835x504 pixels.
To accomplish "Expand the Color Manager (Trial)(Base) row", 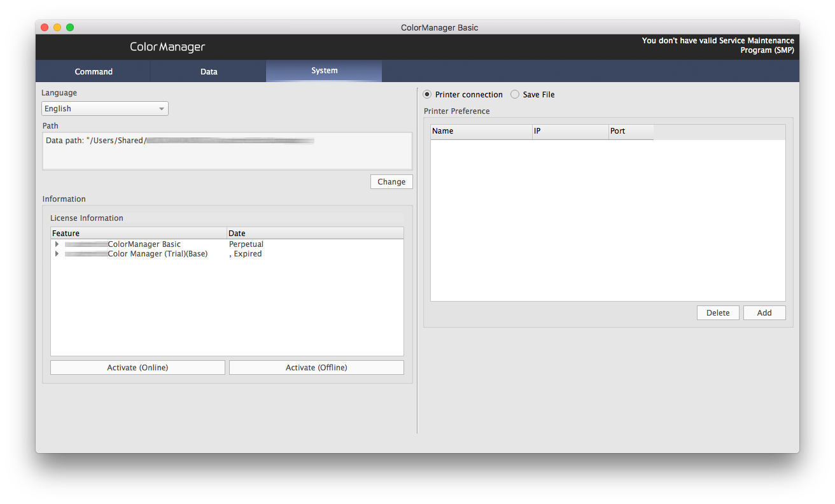I will point(57,254).
